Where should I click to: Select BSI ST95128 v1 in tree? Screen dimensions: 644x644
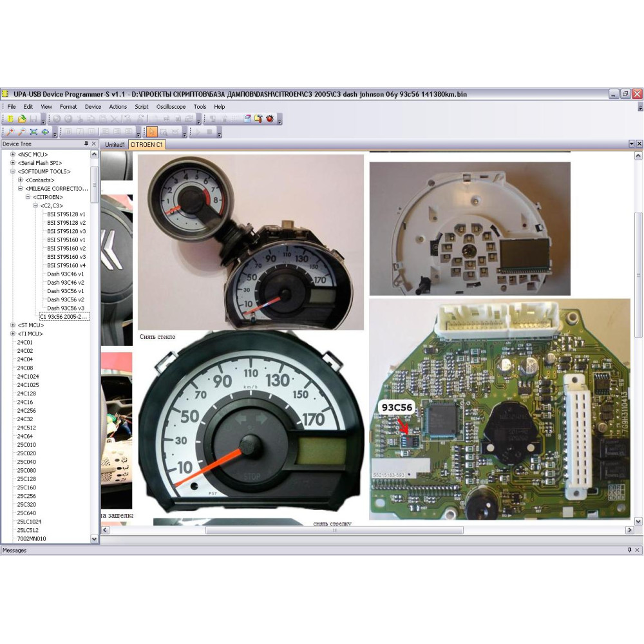[x=66, y=214]
